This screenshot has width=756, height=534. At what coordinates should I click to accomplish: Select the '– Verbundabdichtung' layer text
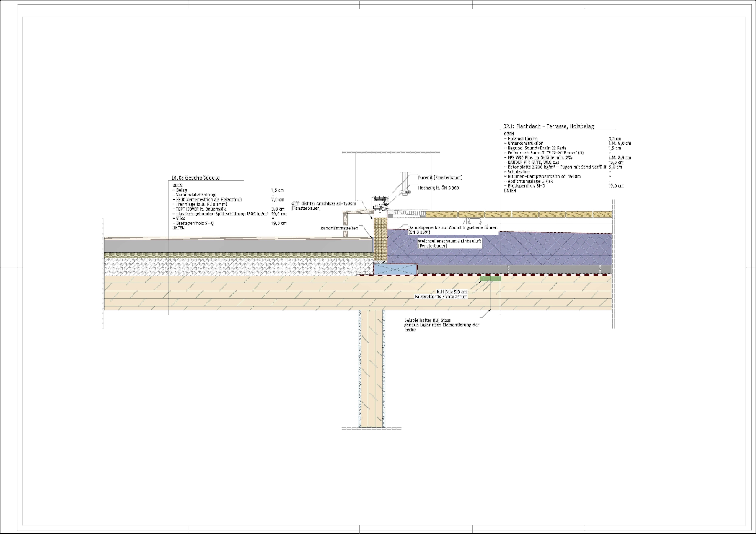(194, 195)
